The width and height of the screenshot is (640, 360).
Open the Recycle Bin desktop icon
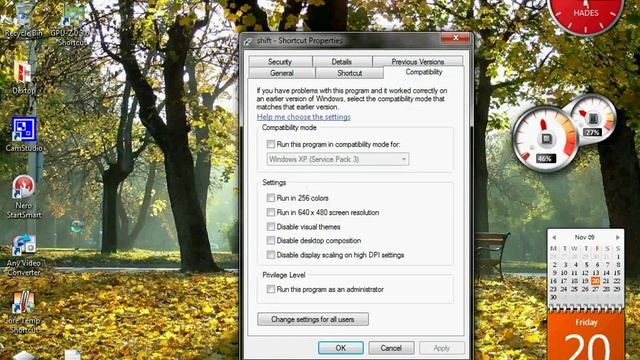click(x=24, y=20)
